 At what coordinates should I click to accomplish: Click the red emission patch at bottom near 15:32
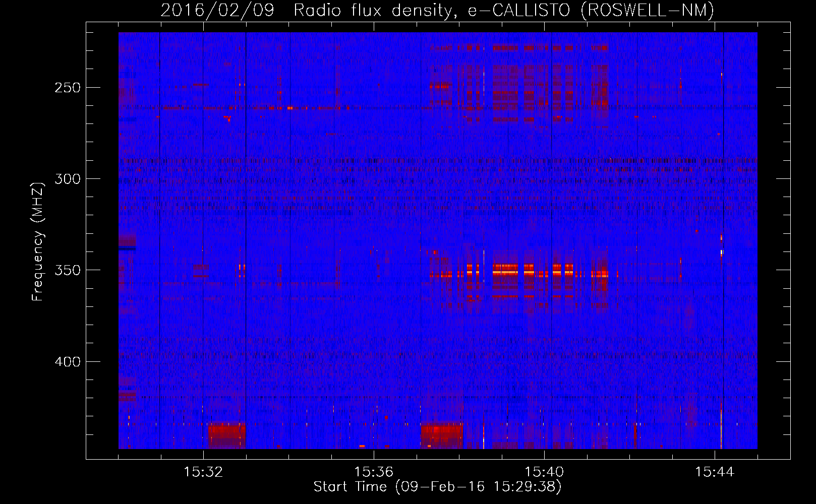pos(226,435)
